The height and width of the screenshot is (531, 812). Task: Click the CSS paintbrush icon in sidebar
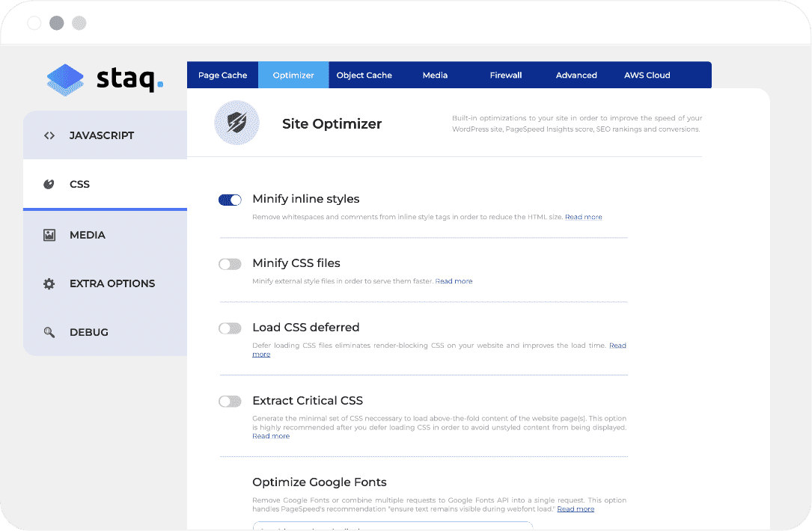tap(48, 184)
